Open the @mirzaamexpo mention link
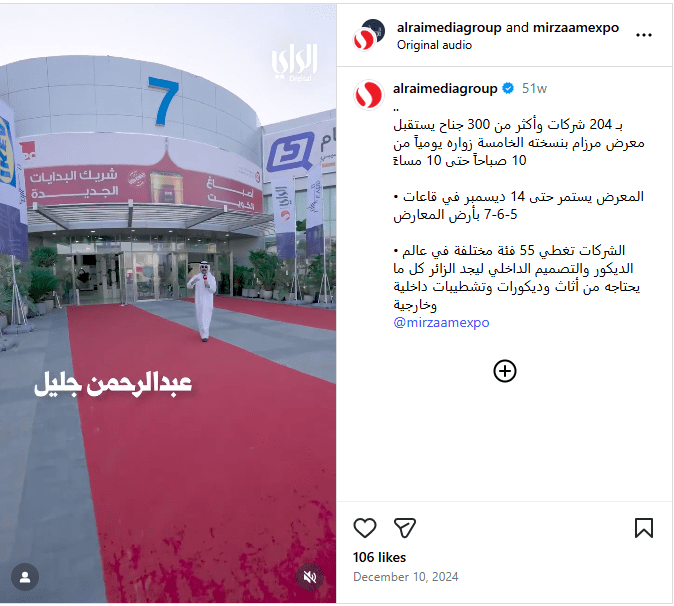Image resolution: width=674 pixels, height=606 pixels. point(441,322)
